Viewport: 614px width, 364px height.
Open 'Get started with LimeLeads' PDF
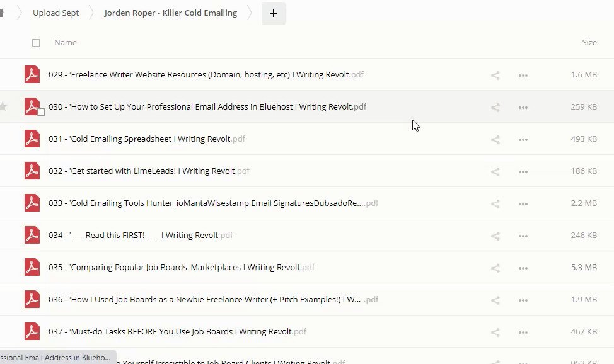[x=142, y=171]
